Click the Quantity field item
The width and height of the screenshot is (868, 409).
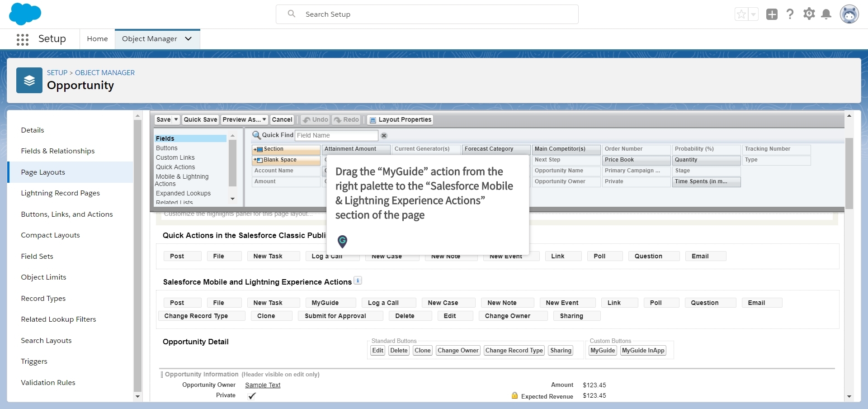[x=706, y=160]
